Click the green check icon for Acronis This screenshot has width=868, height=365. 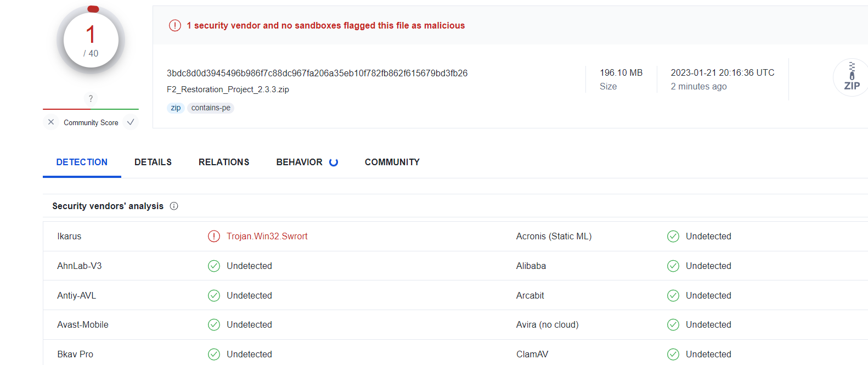point(673,237)
